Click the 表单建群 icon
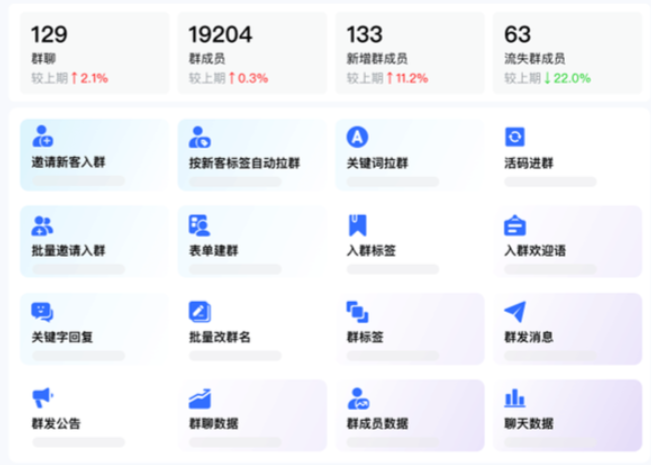This screenshot has height=465, width=651. [x=200, y=225]
